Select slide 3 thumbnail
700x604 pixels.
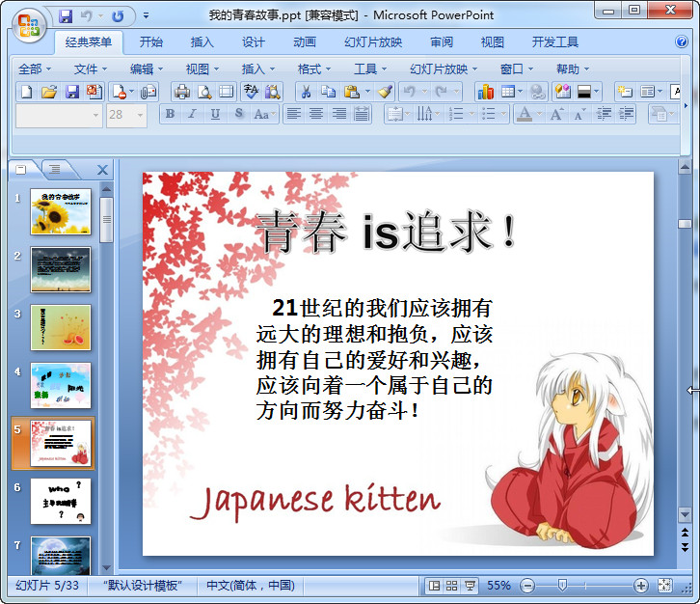pos(61,327)
